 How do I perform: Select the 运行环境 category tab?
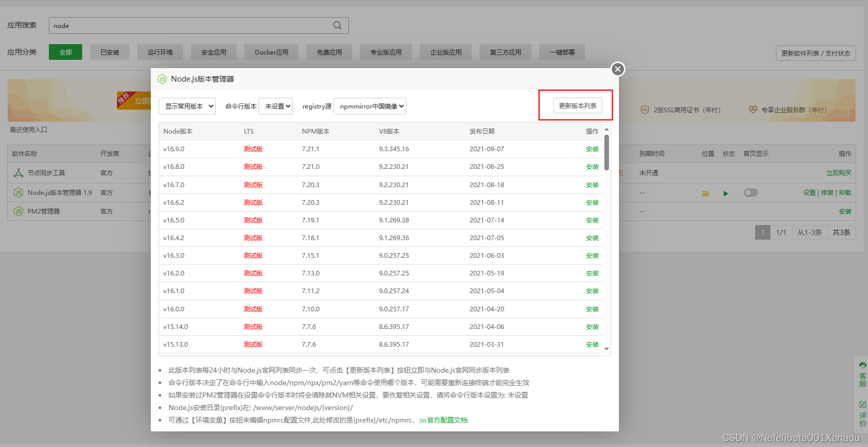(160, 52)
